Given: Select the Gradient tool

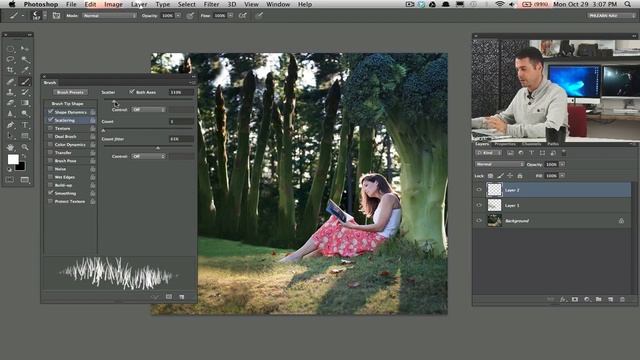Looking at the screenshot, I should tap(25, 103).
